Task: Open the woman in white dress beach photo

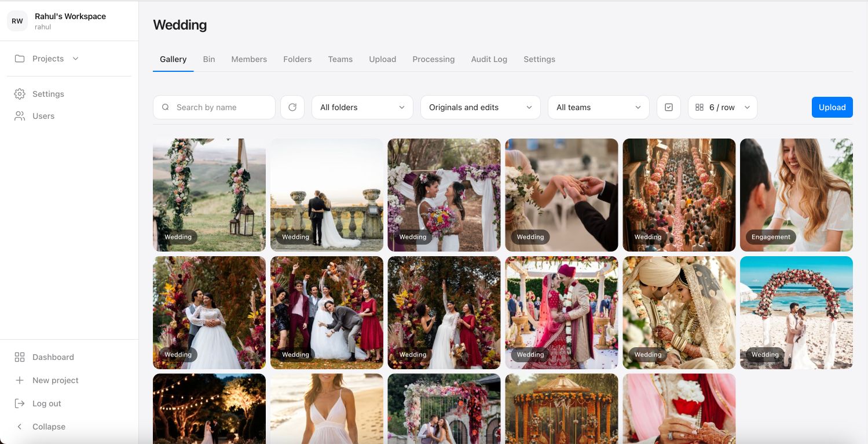Action: 327,409
